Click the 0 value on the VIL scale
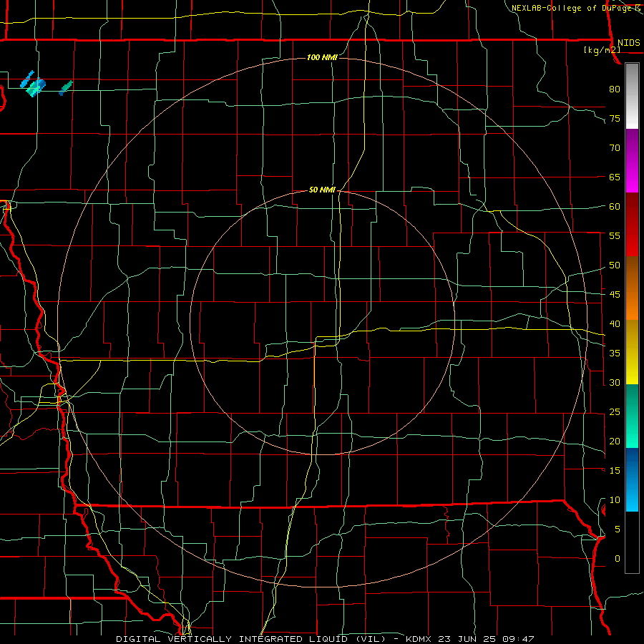644x644 pixels. 618,559
